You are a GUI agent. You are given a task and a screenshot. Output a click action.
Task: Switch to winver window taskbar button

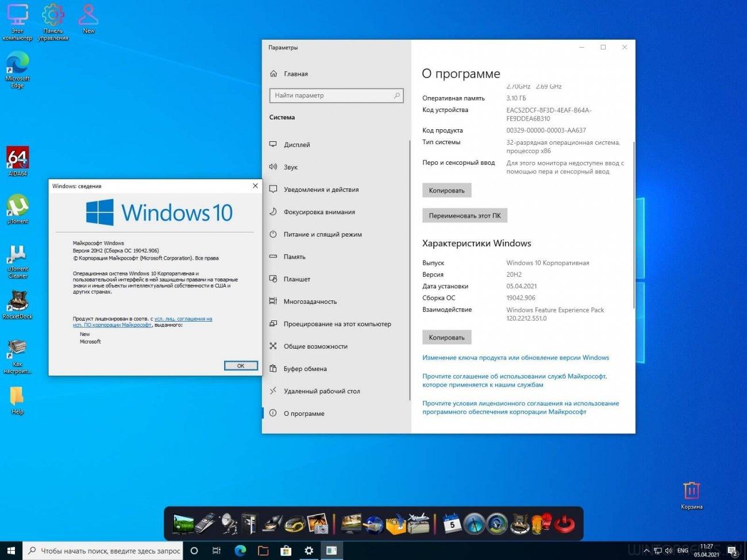coord(332,550)
